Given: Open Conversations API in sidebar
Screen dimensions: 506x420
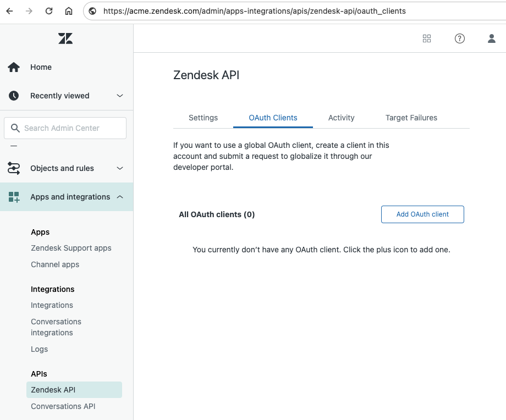Looking at the screenshot, I should click(x=63, y=406).
